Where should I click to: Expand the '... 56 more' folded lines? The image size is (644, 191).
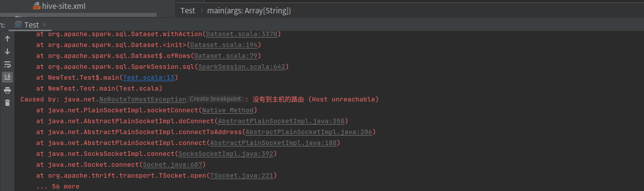[x=58, y=187]
